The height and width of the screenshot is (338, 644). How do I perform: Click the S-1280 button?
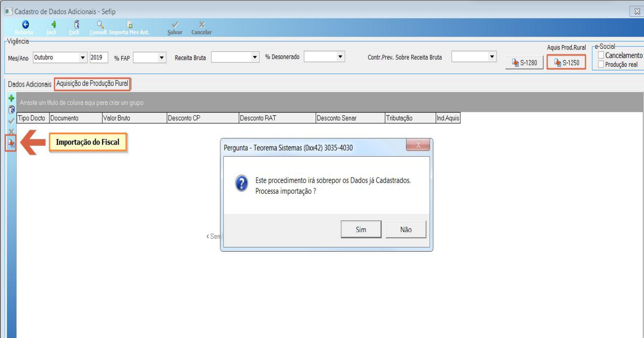524,63
